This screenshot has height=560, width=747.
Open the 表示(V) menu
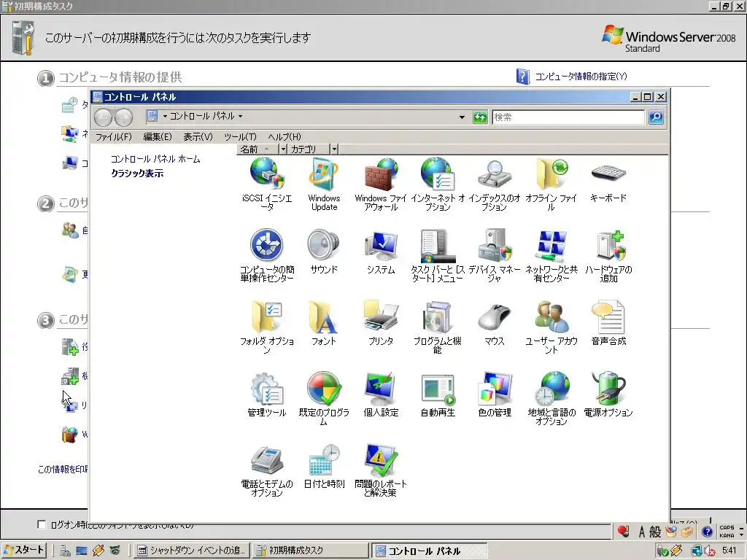[x=198, y=136]
